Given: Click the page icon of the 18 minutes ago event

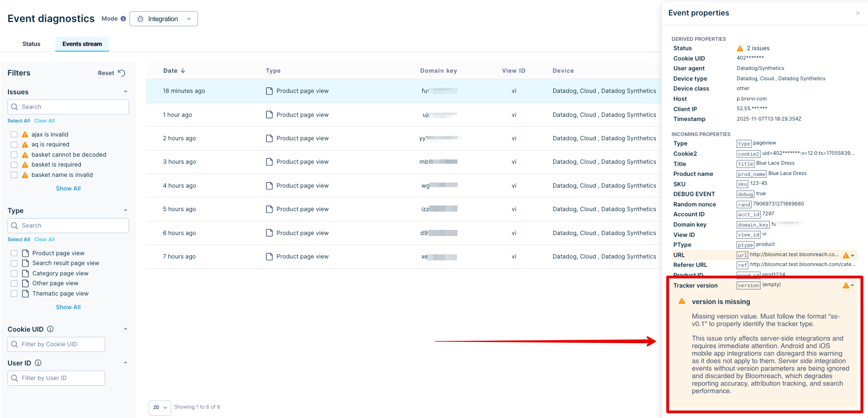Looking at the screenshot, I should [269, 91].
